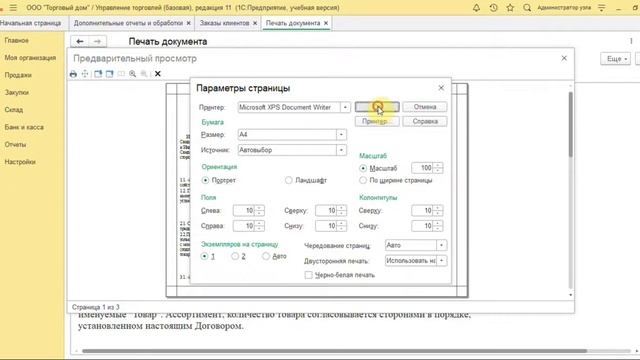640x360 pixels.
Task: Click the Колонтитулы Сверху value field
Action: 422,211
